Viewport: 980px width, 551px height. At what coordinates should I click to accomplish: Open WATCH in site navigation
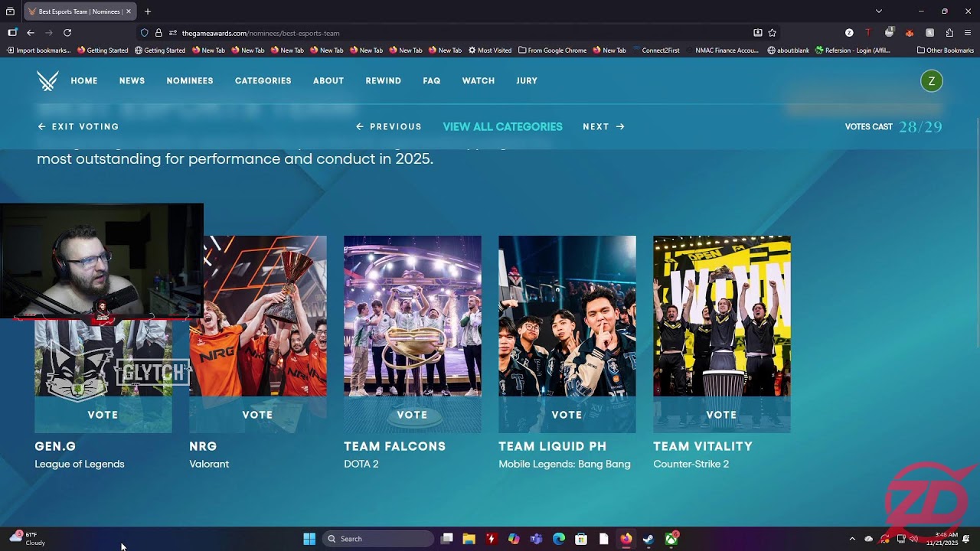[479, 80]
